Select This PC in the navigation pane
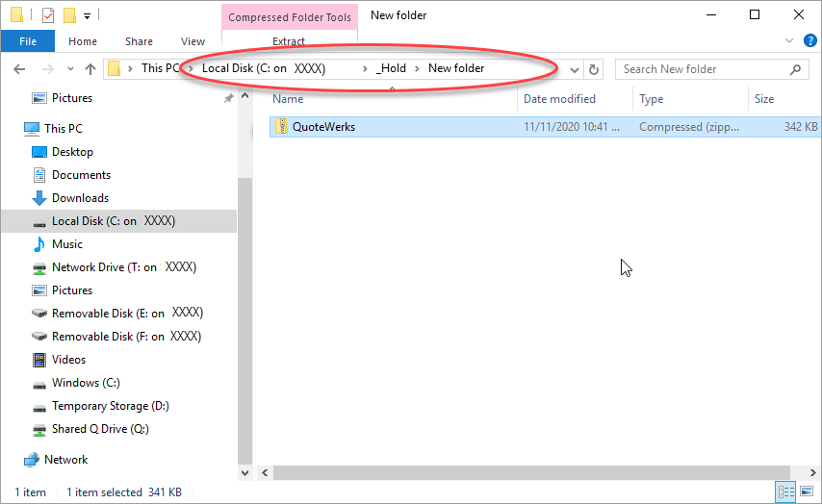Image resolution: width=822 pixels, height=504 pixels. [x=63, y=128]
